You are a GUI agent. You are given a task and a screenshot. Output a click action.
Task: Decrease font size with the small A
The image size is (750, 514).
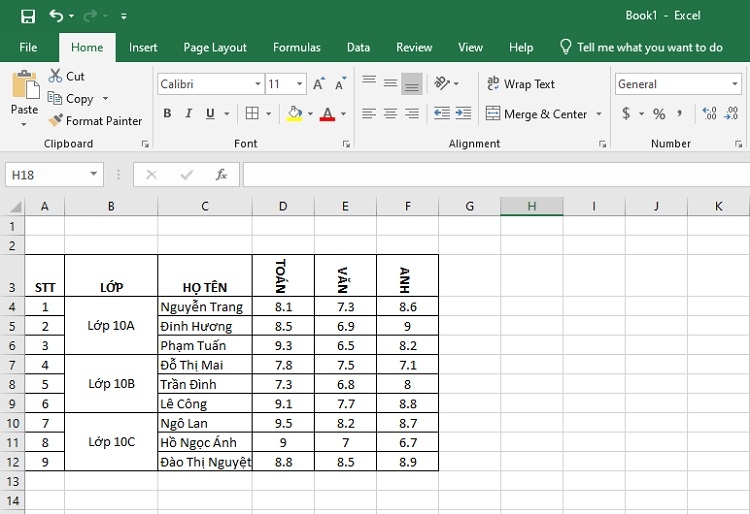pyautogui.click(x=340, y=84)
